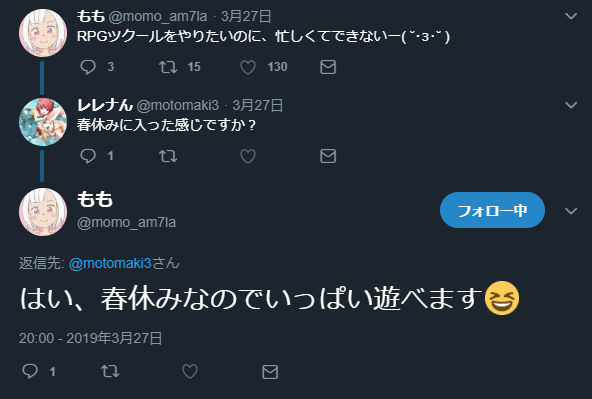Toggle the フォロー中 following button

492,210
